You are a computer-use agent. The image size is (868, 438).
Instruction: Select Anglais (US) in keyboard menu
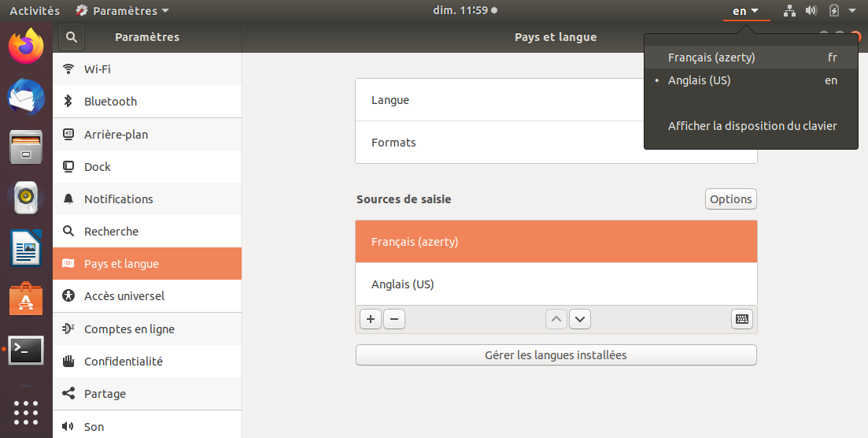(699, 80)
